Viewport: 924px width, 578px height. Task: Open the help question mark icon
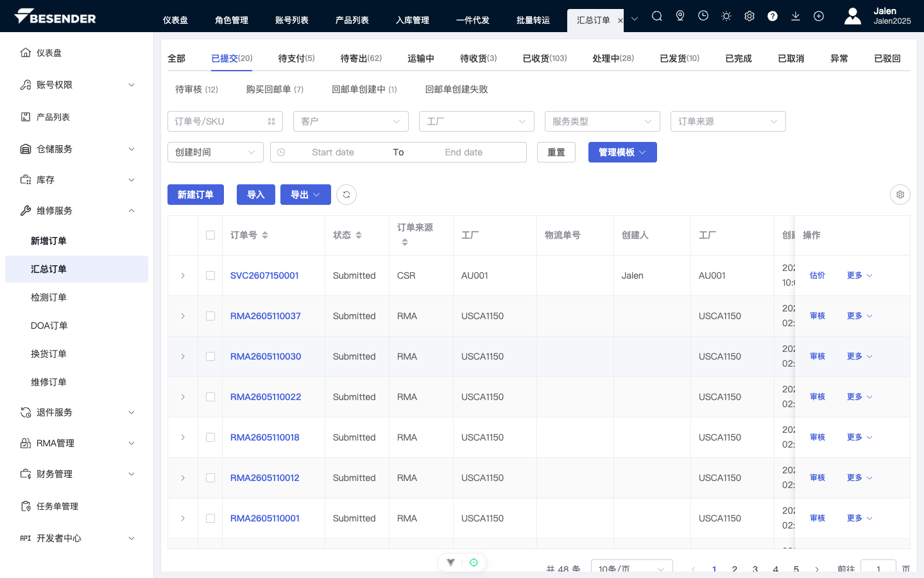tap(773, 16)
